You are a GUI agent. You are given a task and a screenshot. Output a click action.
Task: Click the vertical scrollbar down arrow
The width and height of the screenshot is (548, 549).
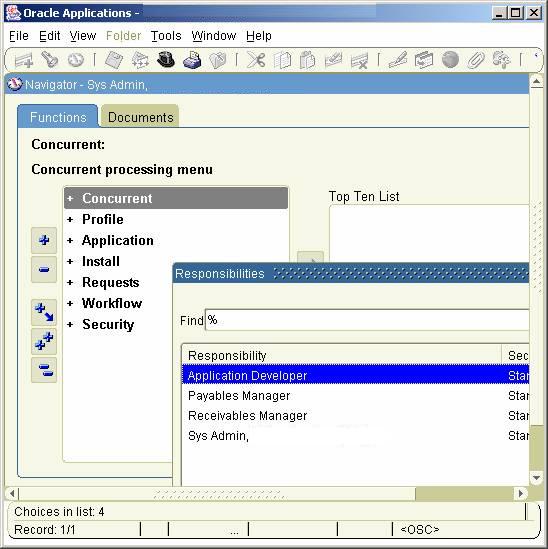[x=536, y=478]
